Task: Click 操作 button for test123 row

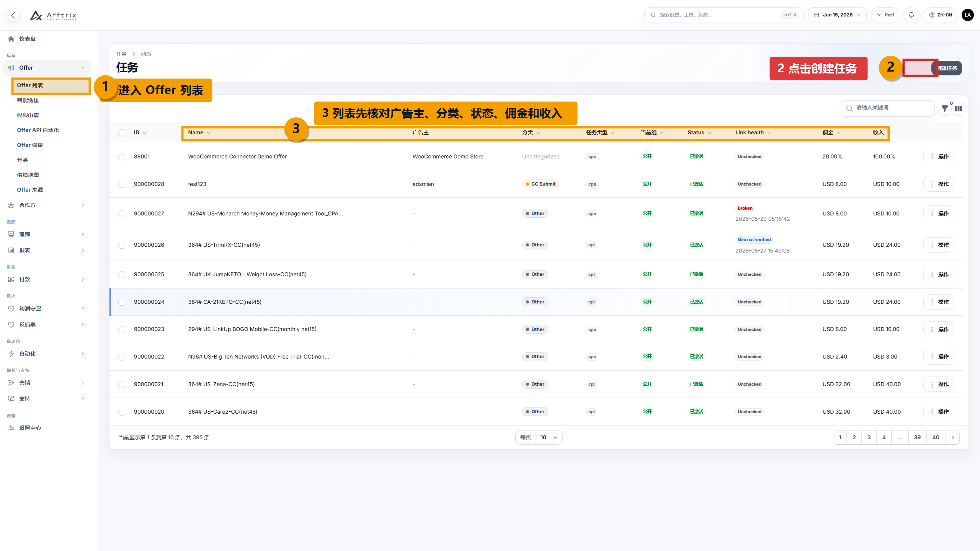Action: coord(939,184)
